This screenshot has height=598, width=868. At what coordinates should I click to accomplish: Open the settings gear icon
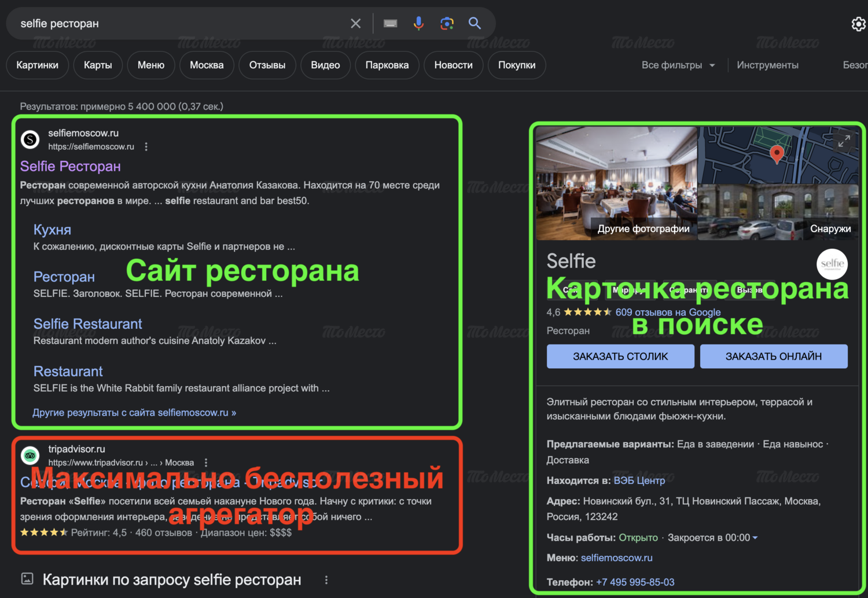(859, 24)
